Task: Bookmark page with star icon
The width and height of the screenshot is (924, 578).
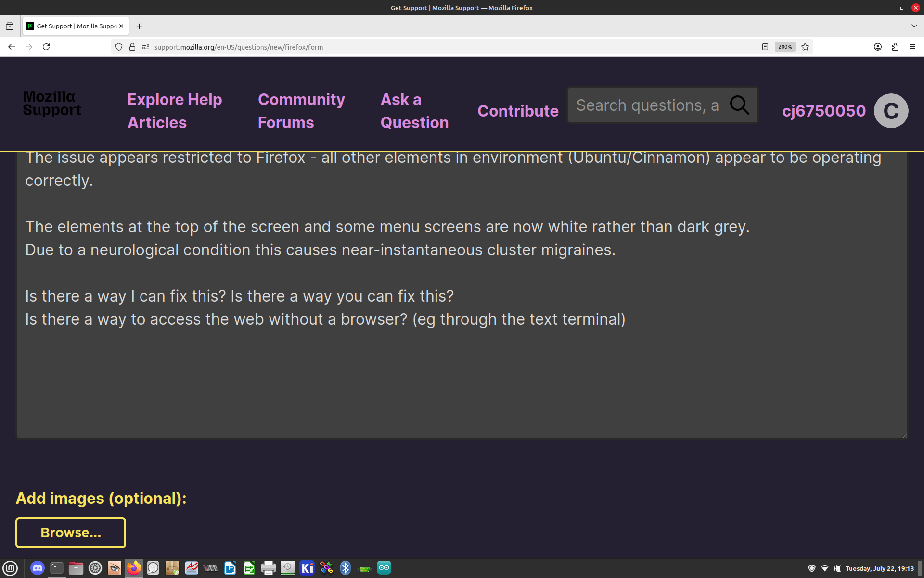Action: click(805, 47)
